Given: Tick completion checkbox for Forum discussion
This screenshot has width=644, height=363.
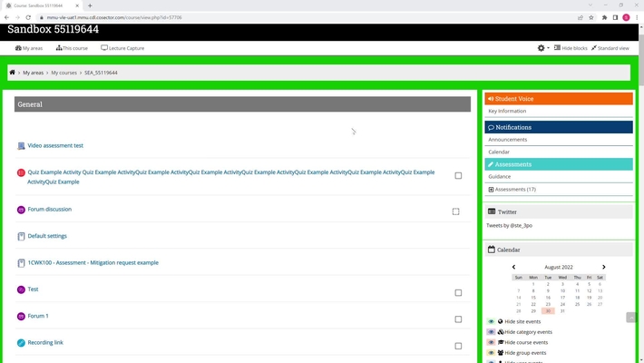Looking at the screenshot, I should 455,211.
